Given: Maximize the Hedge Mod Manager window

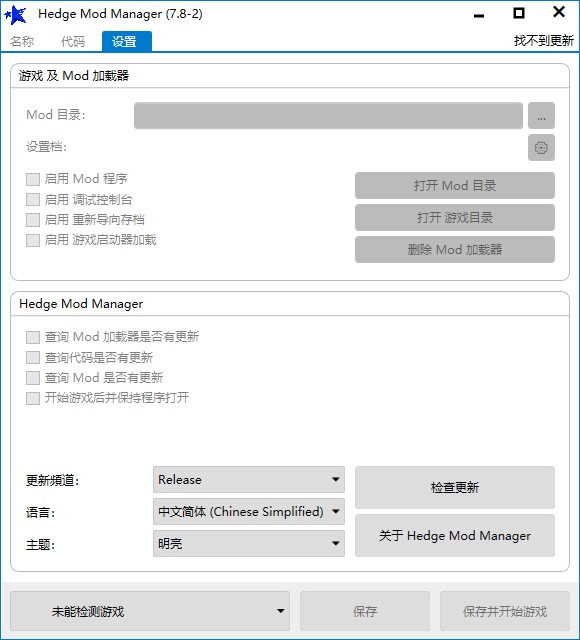Looking at the screenshot, I should click(x=519, y=13).
